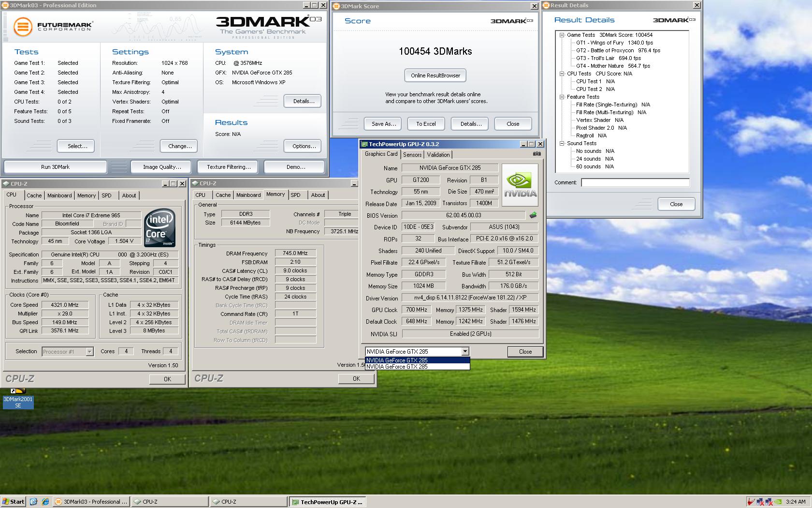
Task: Collapse the Feature Tests tree node
Action: click(562, 97)
